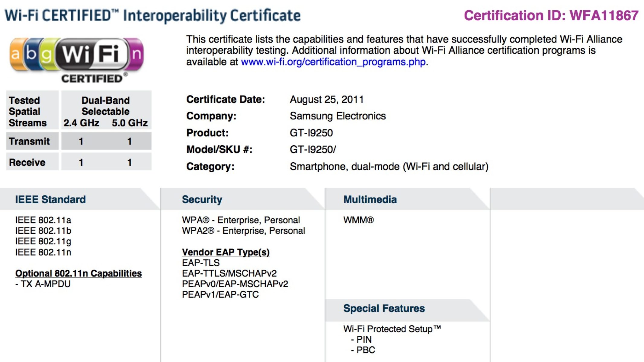
Task: Click the Receive row label
Action: tap(27, 162)
